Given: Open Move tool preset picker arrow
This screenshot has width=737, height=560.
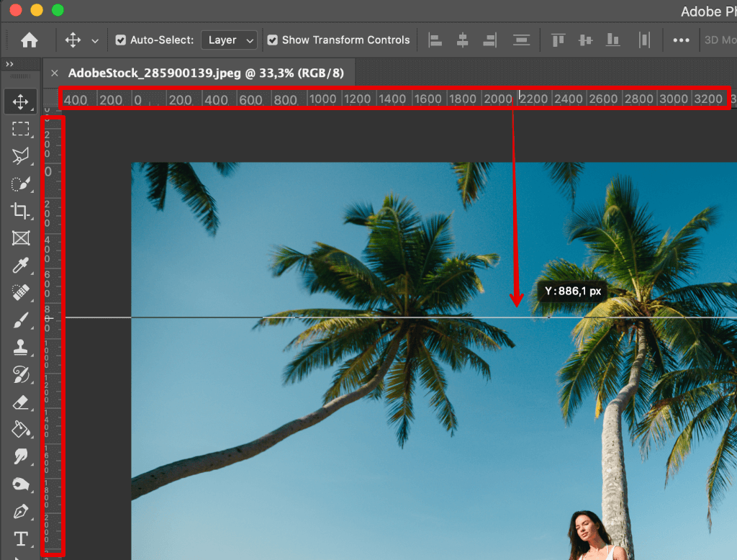Looking at the screenshot, I should click(95, 40).
